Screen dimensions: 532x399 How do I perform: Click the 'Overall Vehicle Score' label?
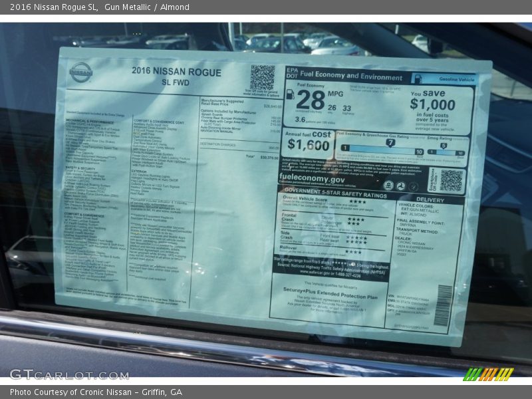(305, 198)
